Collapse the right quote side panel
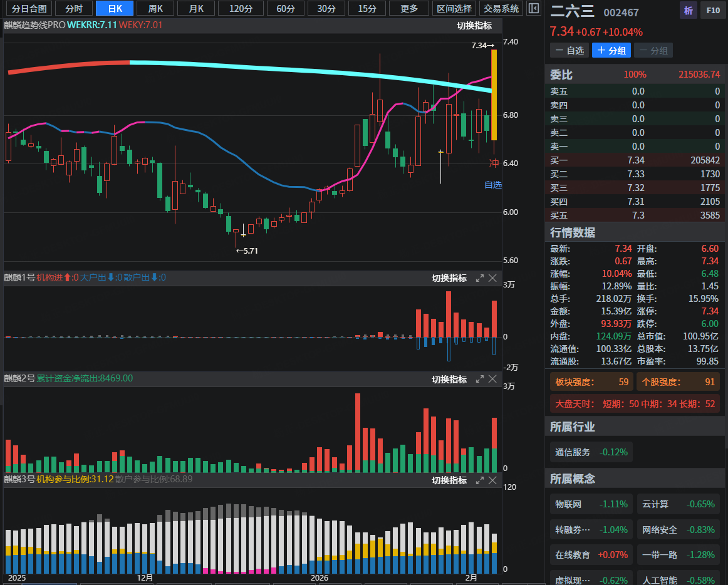The image size is (728, 585). tap(533, 8)
